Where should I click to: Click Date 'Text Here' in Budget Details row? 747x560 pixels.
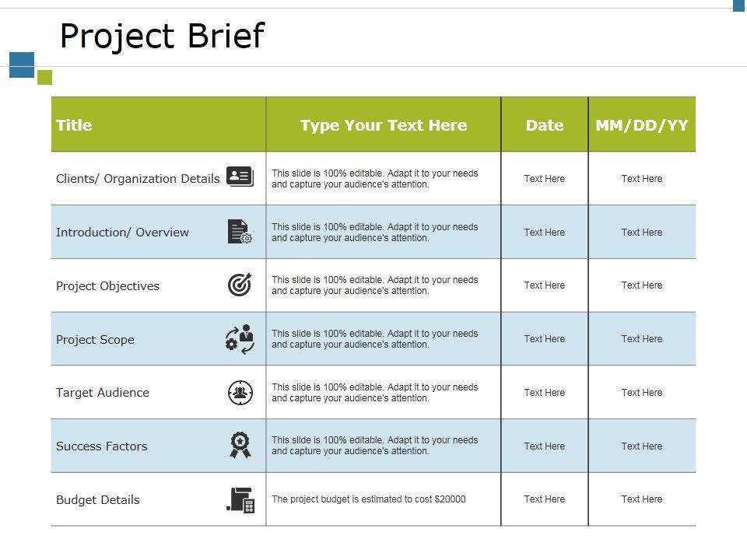[545, 499]
